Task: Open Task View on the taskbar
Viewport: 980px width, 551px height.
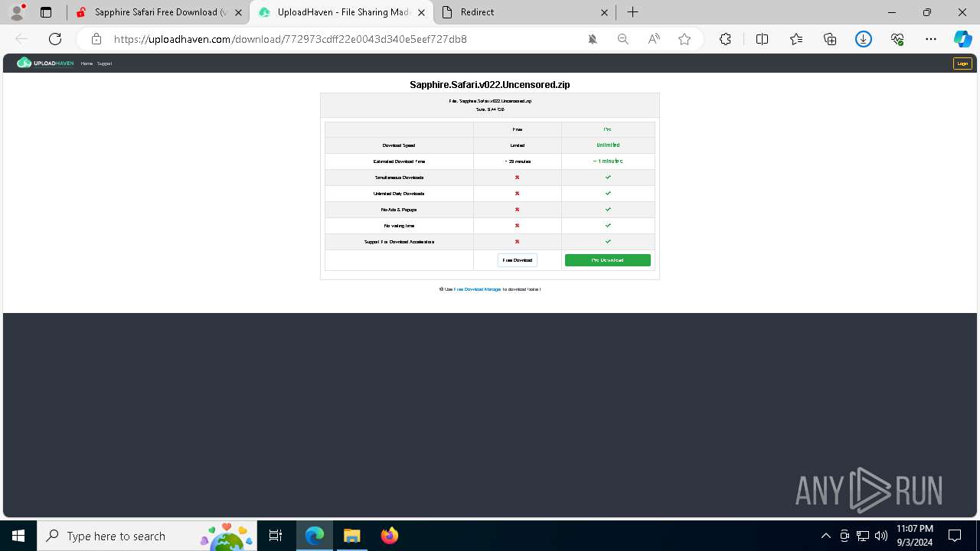Action: [x=276, y=536]
